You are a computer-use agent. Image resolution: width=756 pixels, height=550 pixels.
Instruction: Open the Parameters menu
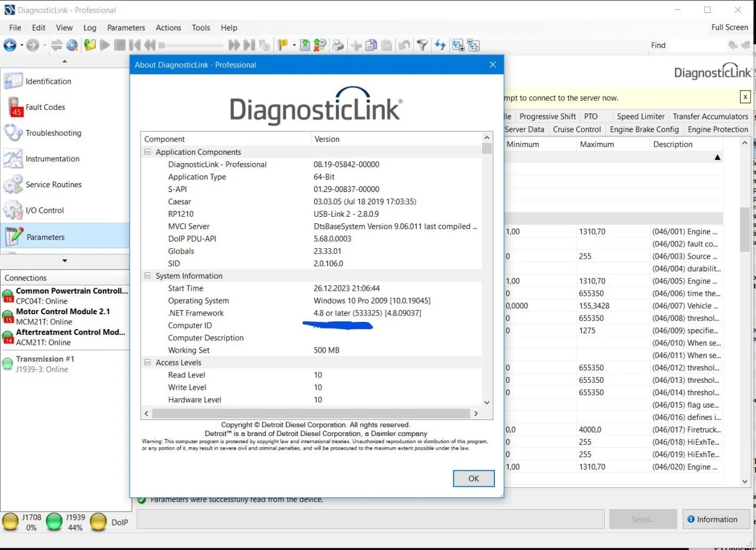[126, 28]
